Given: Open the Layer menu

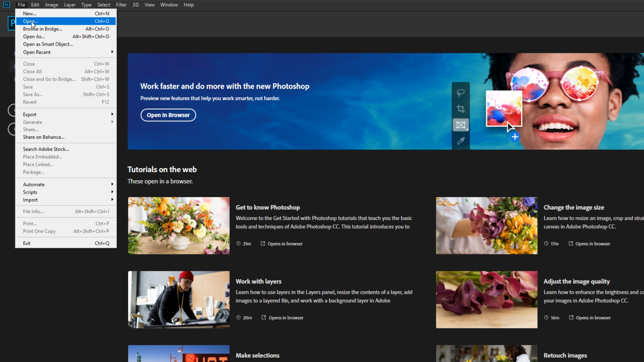Looking at the screenshot, I should 70,5.
